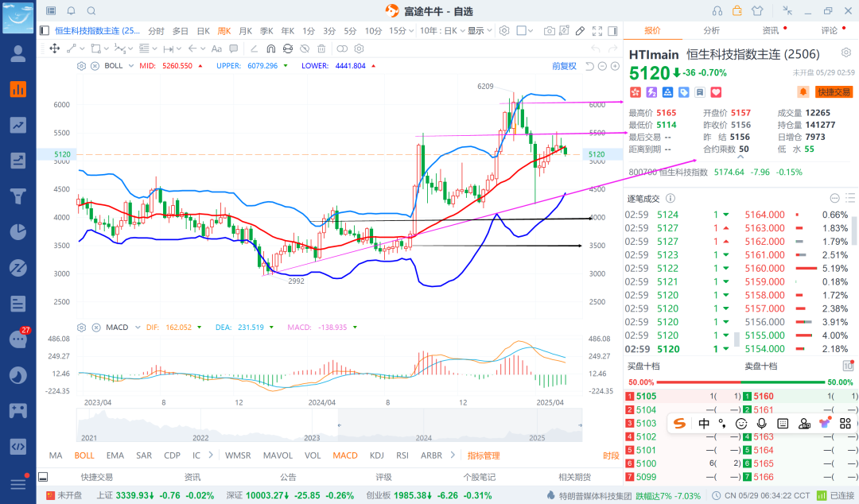Viewport: 859px width, 504px height.
Task: Open the skin theme shirt icon
Action: point(757,11)
